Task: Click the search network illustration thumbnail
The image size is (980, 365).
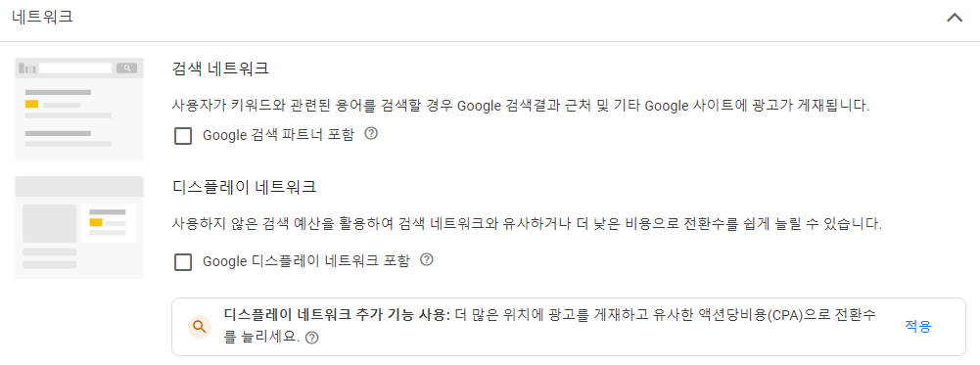Action: (79, 110)
